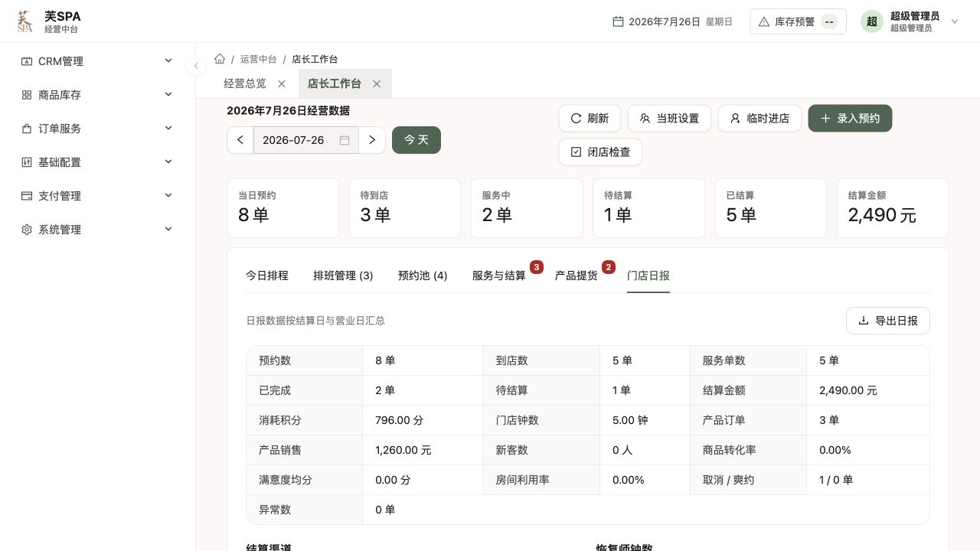980x551 pixels.
Task: Close the 经营总览 tab
Action: [282, 83]
